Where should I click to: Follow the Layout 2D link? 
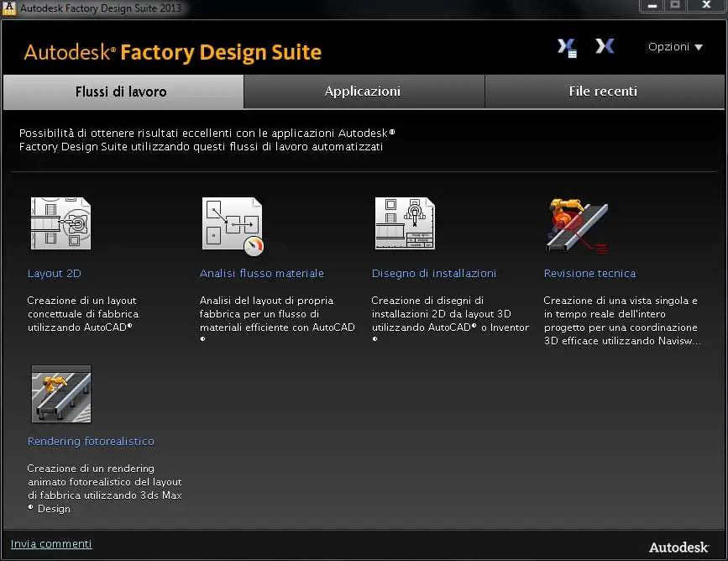[55, 274]
